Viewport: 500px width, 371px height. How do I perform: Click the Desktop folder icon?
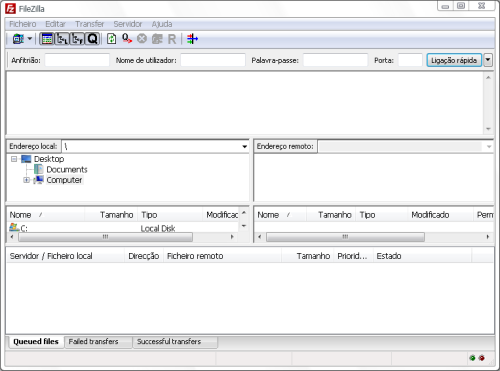(26, 159)
